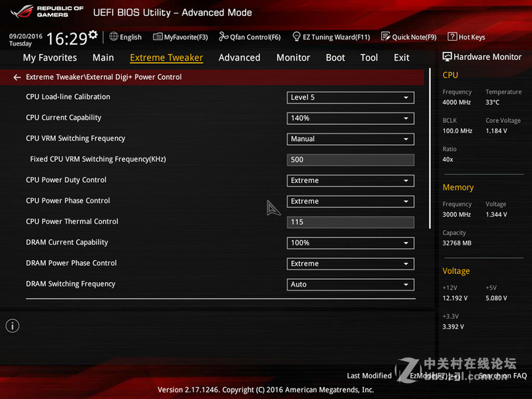Open MyFavorite
The height and width of the screenshot is (399, 532).
click(180, 37)
